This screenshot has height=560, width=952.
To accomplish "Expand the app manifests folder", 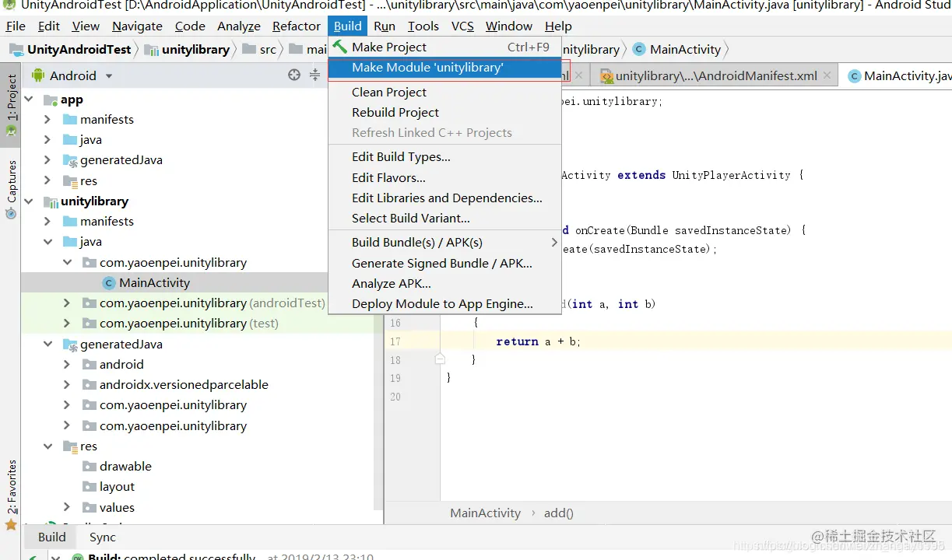I will point(47,120).
